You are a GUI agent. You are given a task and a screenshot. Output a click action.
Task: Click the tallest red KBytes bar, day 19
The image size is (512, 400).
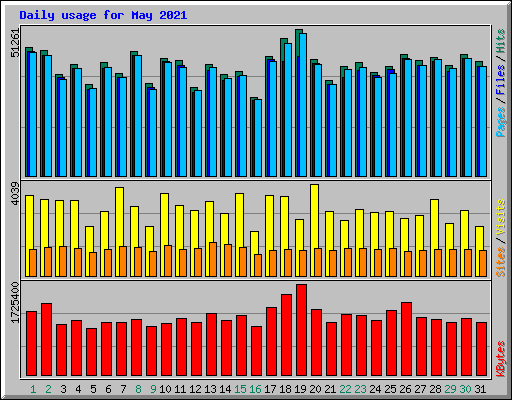(x=301, y=330)
